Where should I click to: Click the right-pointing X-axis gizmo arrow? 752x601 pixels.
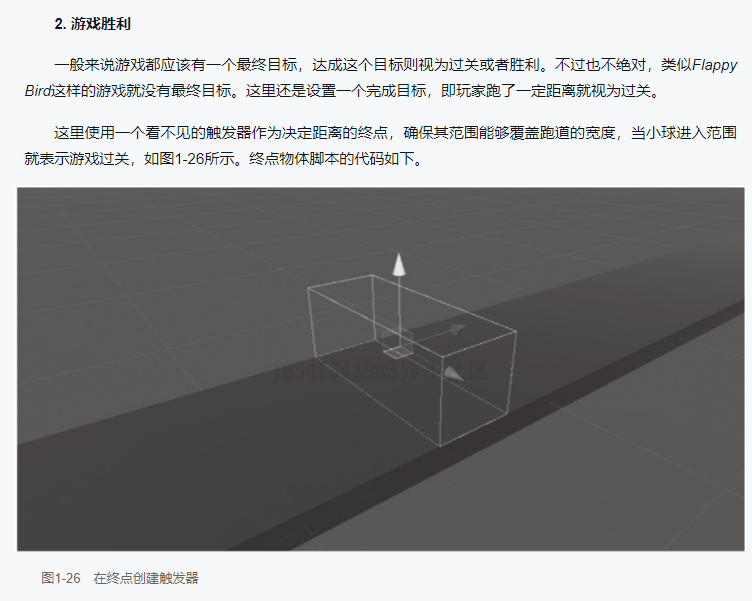(458, 329)
